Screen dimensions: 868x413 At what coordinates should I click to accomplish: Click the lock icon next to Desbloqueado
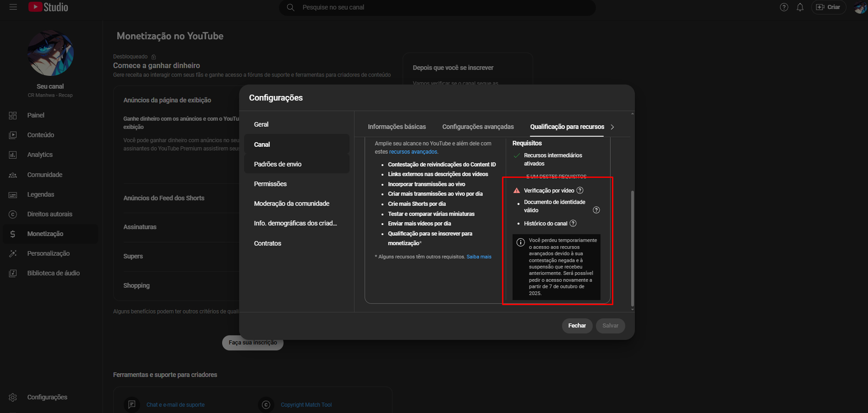(x=154, y=57)
